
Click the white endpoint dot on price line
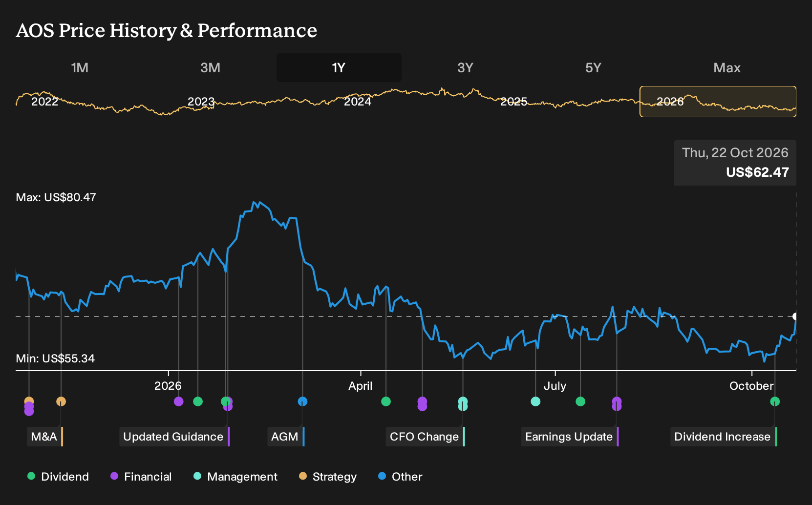tap(795, 316)
